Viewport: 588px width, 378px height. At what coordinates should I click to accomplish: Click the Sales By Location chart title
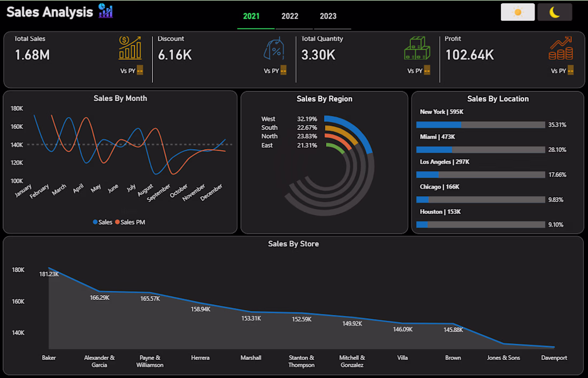point(498,98)
